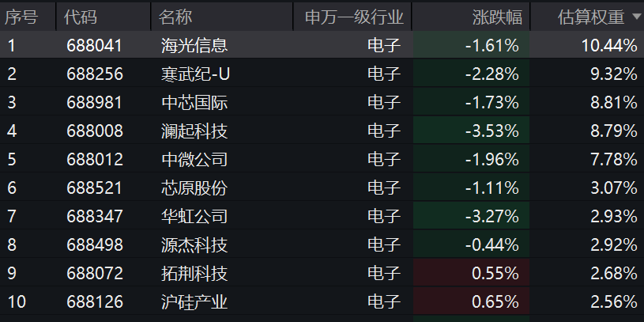Click 源杰科技 change value -0.44%
644x322 pixels.
pyautogui.click(x=492, y=244)
